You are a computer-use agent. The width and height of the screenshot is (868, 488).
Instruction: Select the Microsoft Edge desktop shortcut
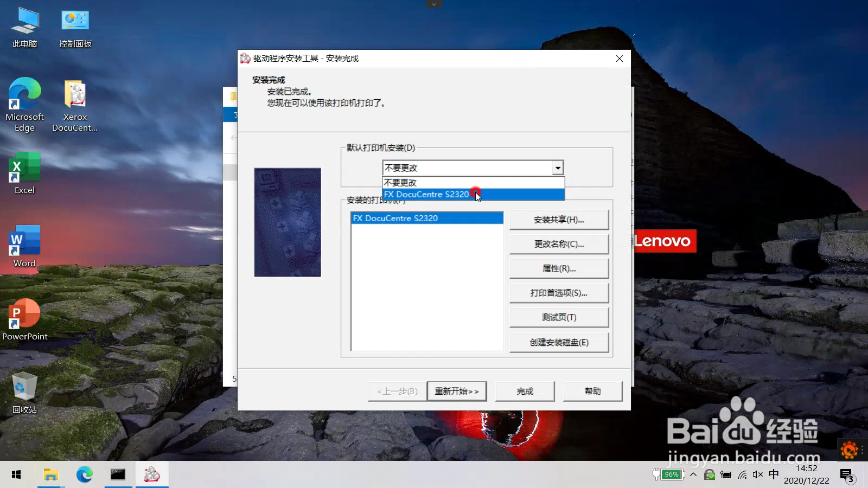click(x=24, y=105)
